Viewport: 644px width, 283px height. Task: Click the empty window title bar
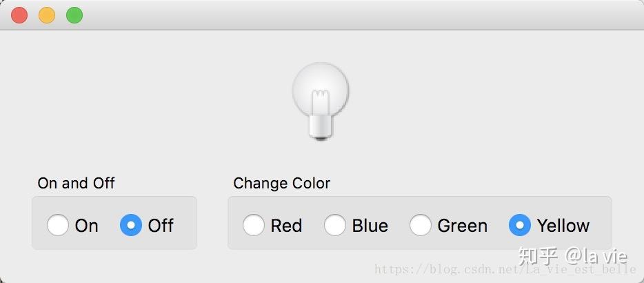(345, 15)
